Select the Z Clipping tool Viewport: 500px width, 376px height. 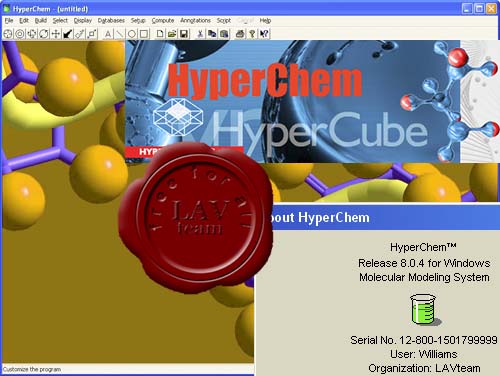(92, 34)
